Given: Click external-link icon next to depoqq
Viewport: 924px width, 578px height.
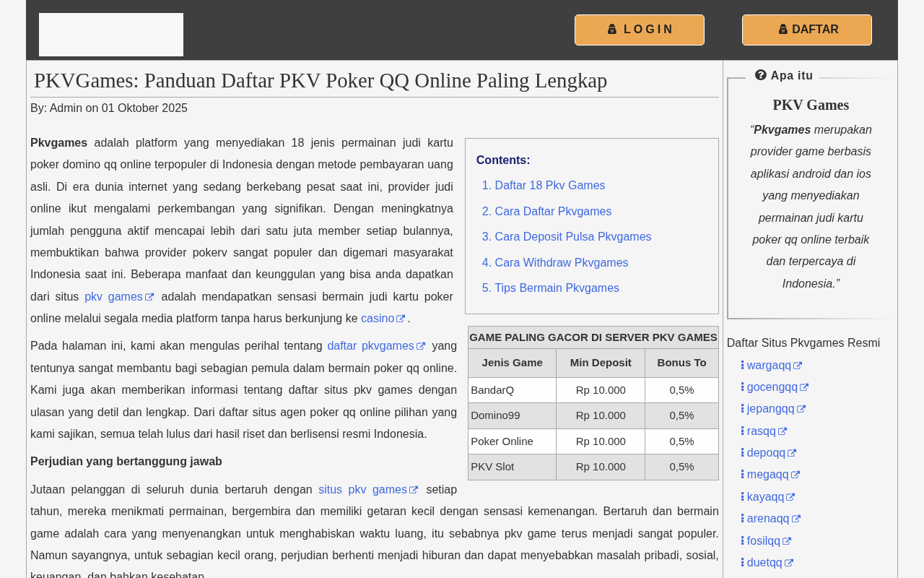Looking at the screenshot, I should (792, 453).
